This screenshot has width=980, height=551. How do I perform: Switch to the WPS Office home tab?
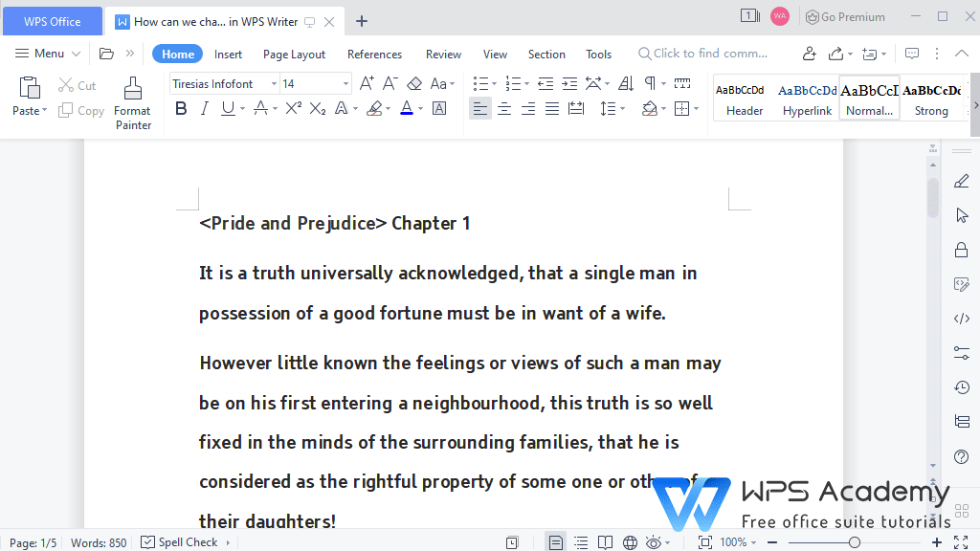click(x=53, y=21)
